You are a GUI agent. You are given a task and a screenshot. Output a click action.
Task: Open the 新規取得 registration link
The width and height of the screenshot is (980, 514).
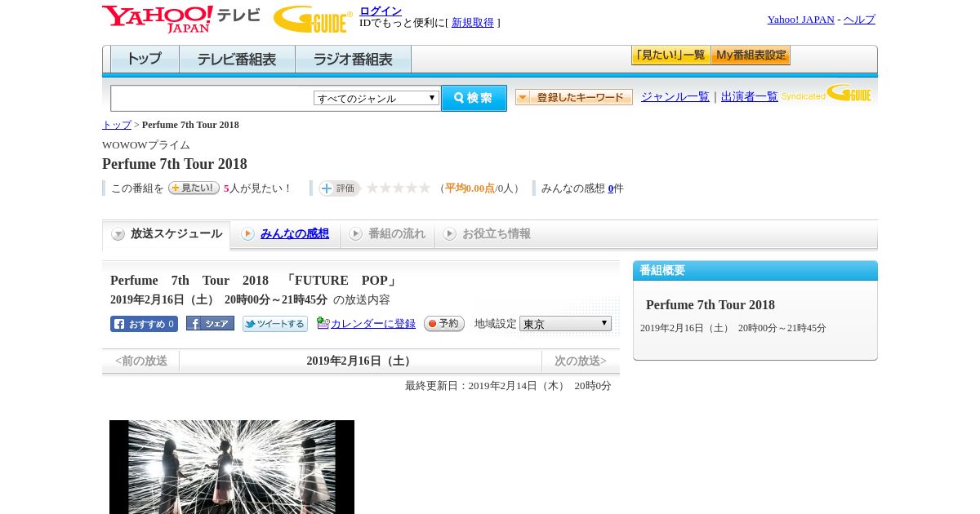[x=473, y=23]
